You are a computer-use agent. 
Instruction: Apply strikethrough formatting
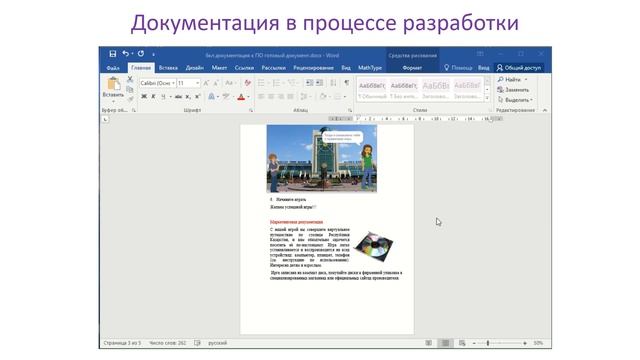178,97
